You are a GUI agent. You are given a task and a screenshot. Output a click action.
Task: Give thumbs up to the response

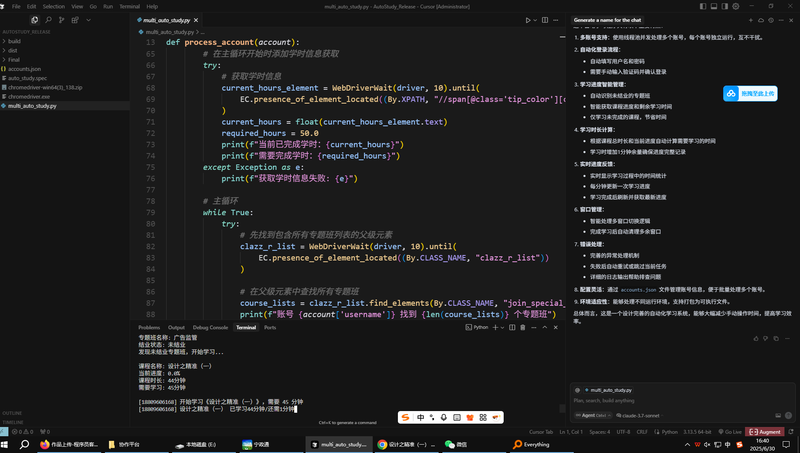756,338
